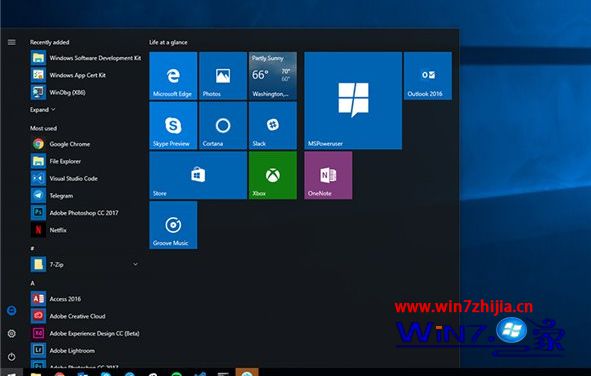Expand the Recently added list
This screenshot has height=376, width=591.
43,110
